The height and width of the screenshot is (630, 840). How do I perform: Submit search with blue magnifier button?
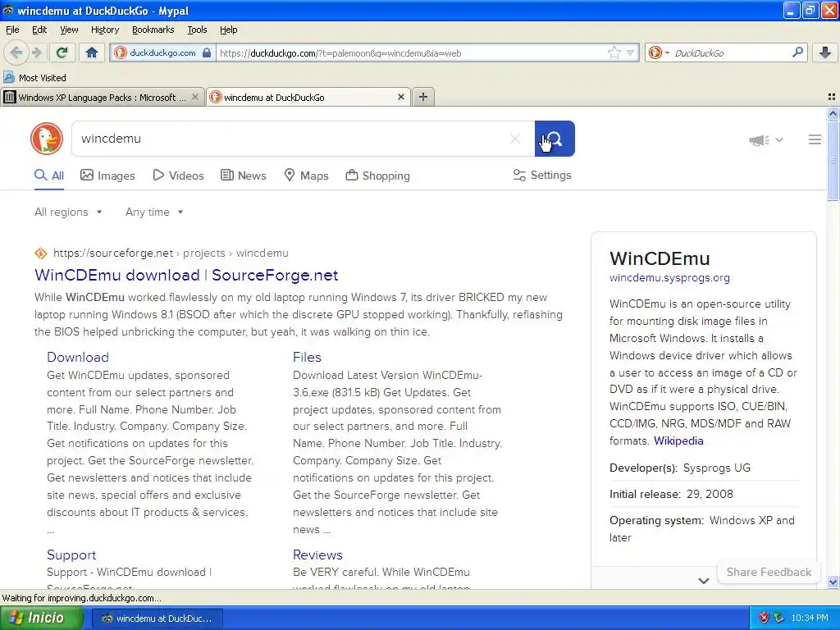[555, 139]
